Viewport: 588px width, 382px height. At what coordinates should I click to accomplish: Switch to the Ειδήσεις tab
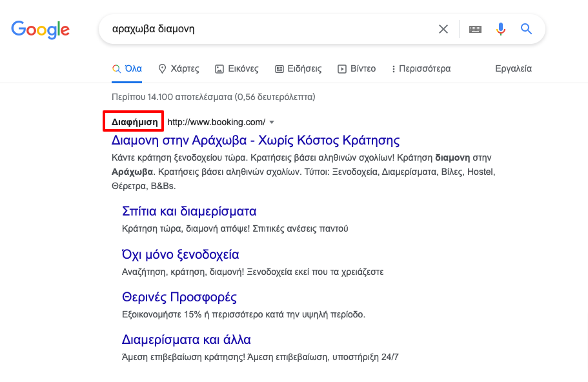298,68
